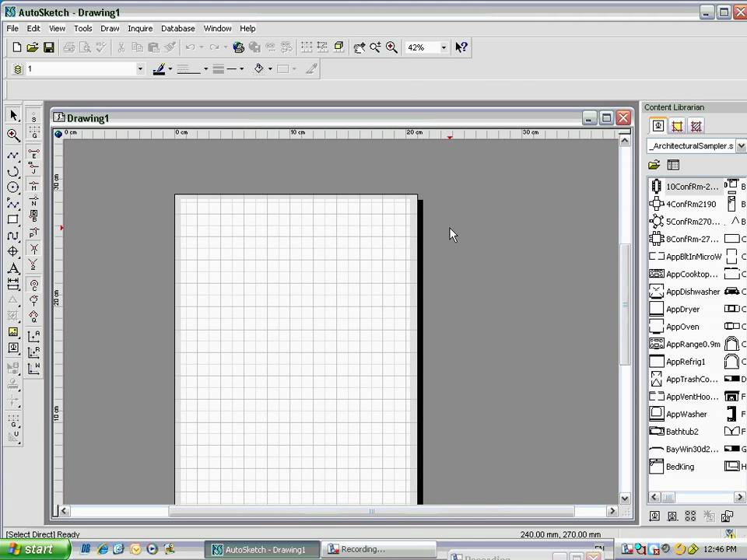Save the drawing with the floppy disk icon
This screenshot has height=560, width=747.
[x=48, y=47]
